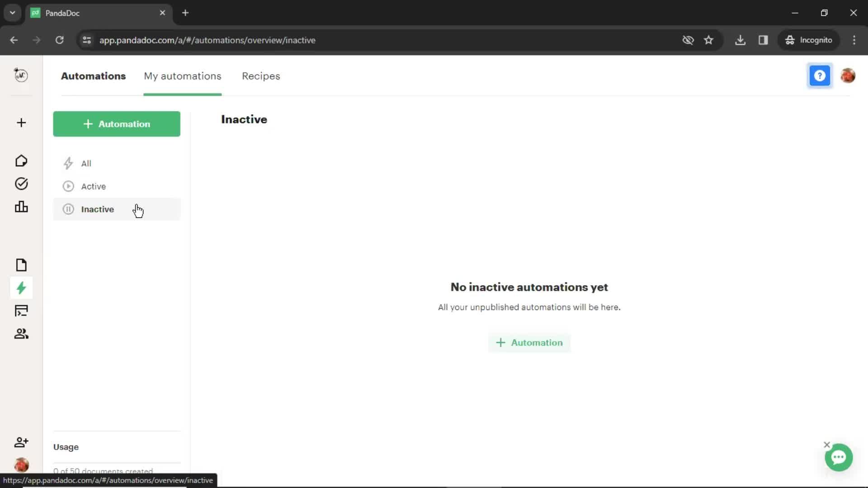Click the Add new workspace plus icon
Viewport: 868px width, 488px height.
[x=21, y=122]
